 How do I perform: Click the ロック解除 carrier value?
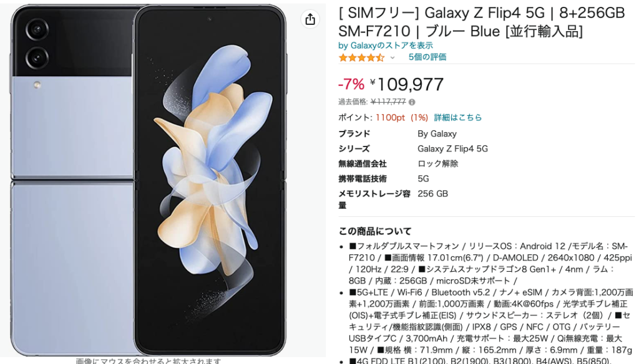[437, 164]
